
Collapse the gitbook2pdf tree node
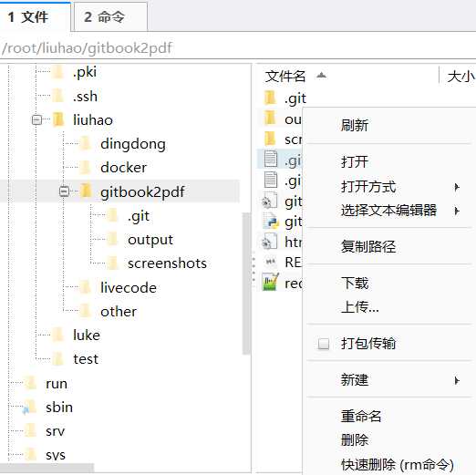(64, 191)
